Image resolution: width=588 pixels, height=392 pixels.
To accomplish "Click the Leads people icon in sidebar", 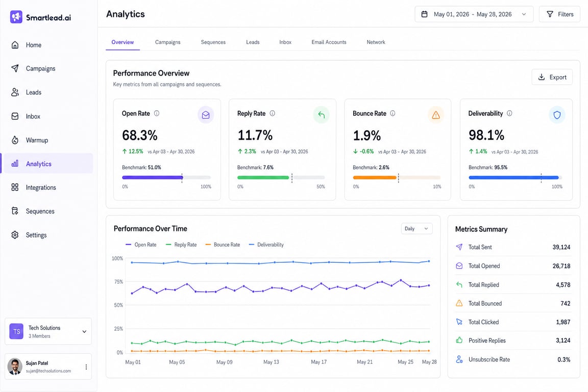I will pyautogui.click(x=15, y=92).
